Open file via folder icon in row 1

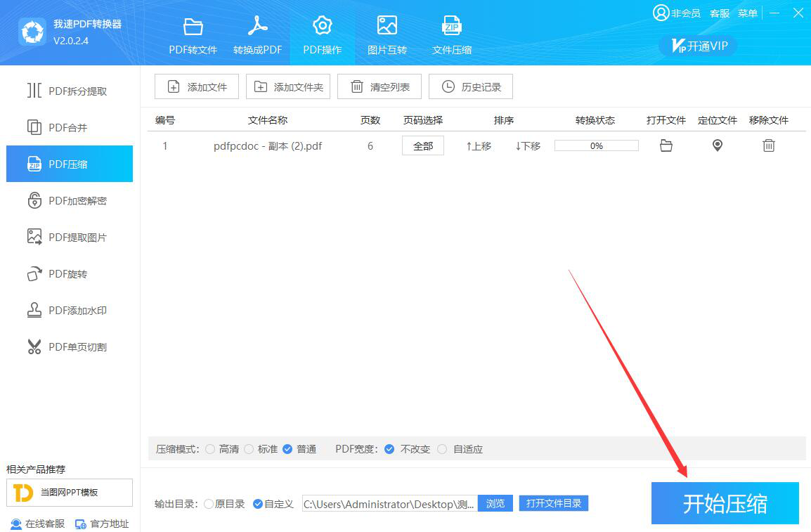point(666,145)
